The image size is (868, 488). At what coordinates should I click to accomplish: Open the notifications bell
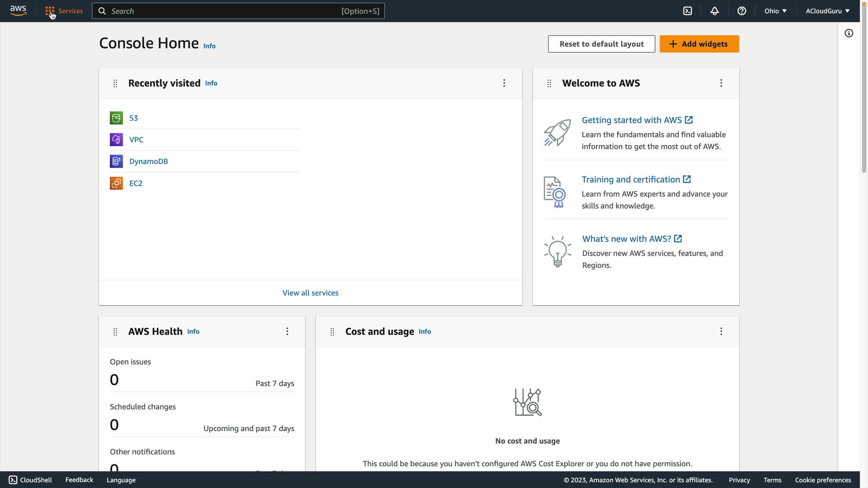point(714,11)
